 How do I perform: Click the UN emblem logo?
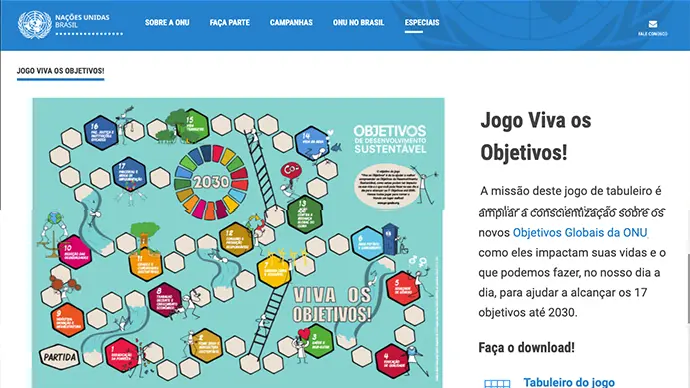pos(34,25)
